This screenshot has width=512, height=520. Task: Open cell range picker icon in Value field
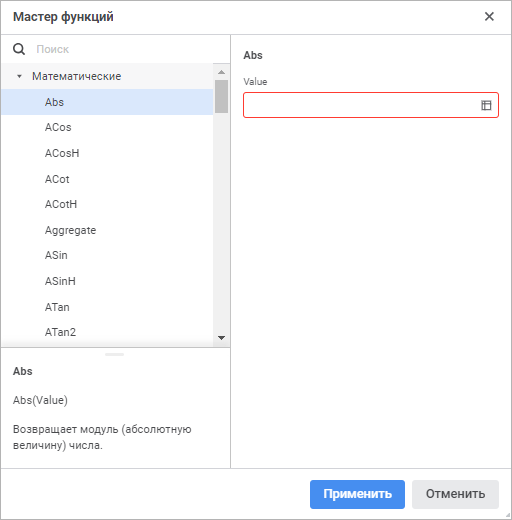pos(486,105)
